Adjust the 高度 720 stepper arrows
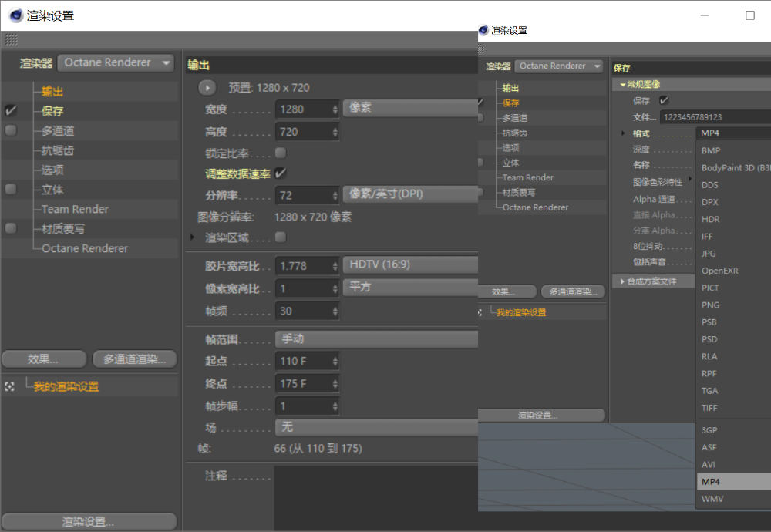Screen dimensions: 771x532 [x=335, y=132]
